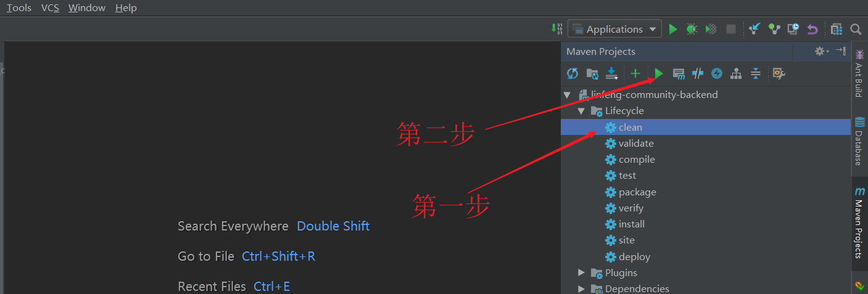Select the install lifecycle goal
The height and width of the screenshot is (294, 868).
click(x=631, y=224)
